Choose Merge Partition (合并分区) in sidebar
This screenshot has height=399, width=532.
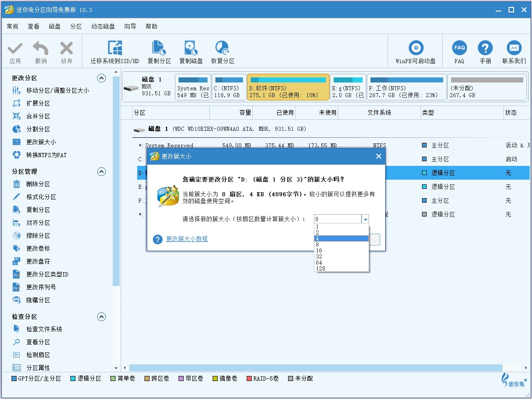[x=38, y=116]
